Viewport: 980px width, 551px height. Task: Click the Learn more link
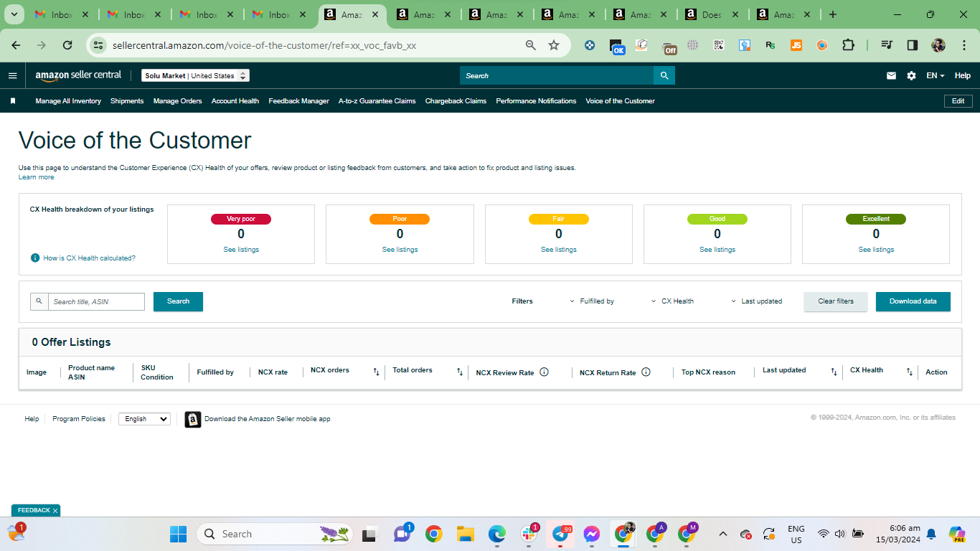pyautogui.click(x=36, y=177)
